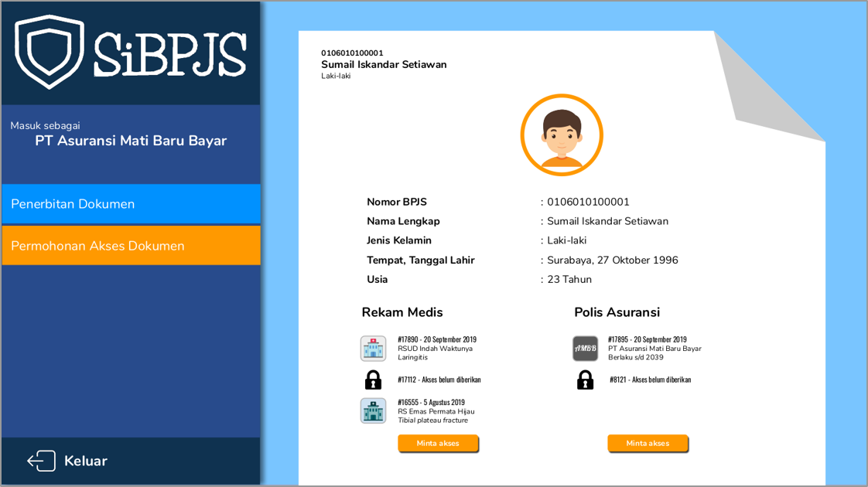868x487 pixels.
Task: Click the Jenis Kelamin value Laki-laki
Action: [567, 240]
